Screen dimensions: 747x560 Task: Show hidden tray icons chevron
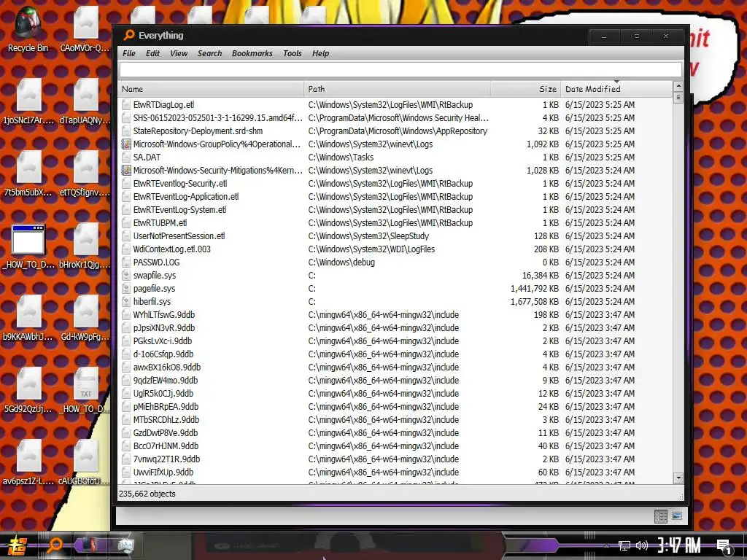tap(606, 546)
